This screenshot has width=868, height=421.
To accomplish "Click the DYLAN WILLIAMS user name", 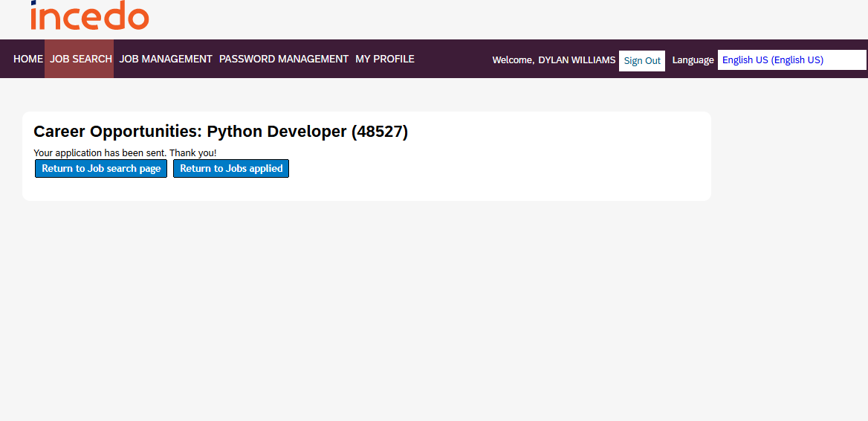I will coord(577,60).
